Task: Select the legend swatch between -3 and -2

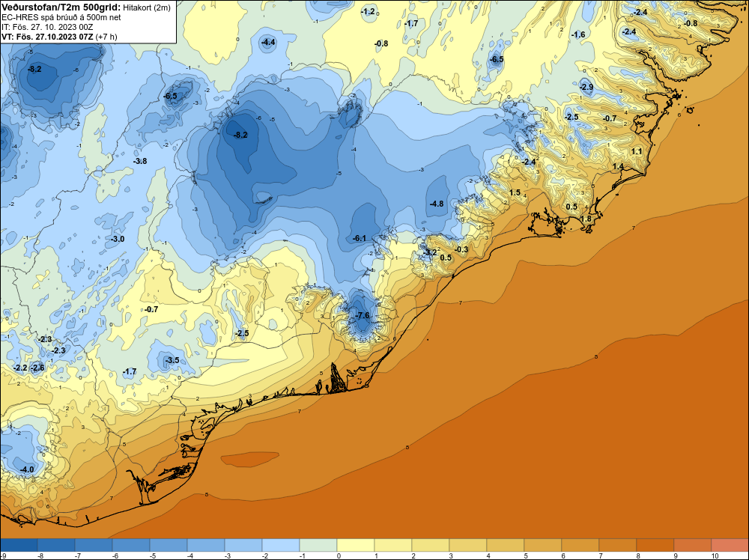Action: click(243, 545)
